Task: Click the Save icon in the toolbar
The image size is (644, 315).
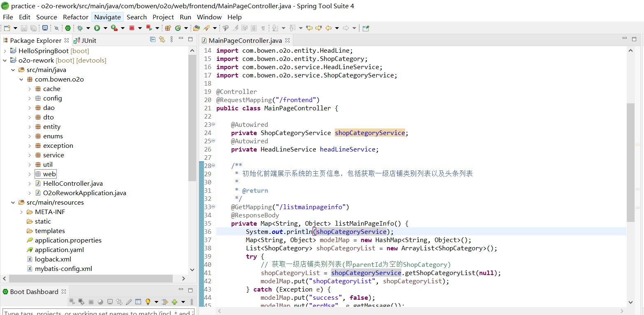Action: pyautogui.click(x=24, y=28)
